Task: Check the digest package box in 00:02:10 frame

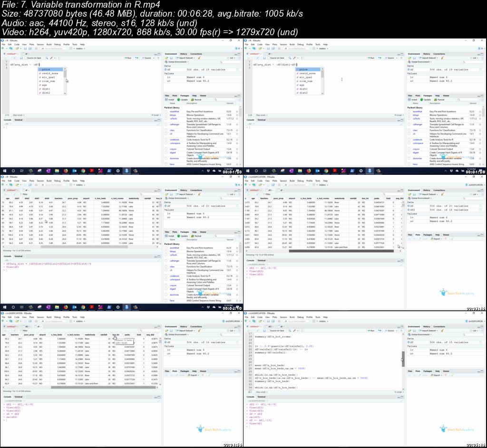Action: pos(166,289)
